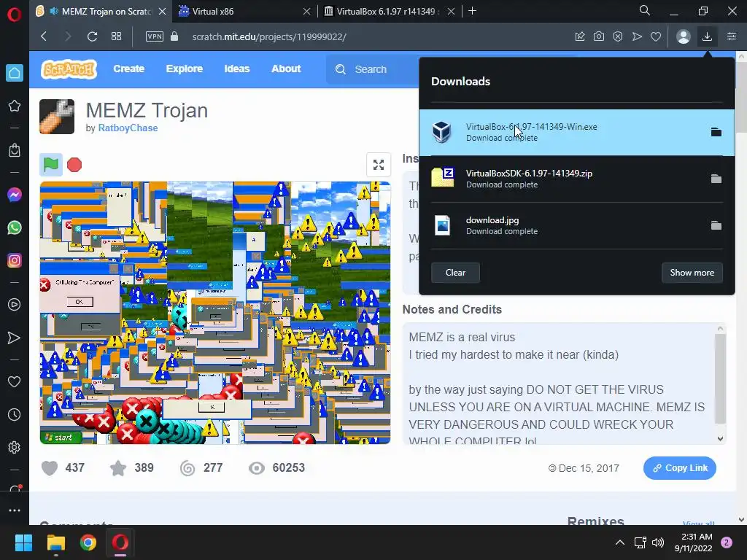Add page to bookmarks heart icon
Image resolution: width=747 pixels, height=560 pixels.
tap(656, 36)
